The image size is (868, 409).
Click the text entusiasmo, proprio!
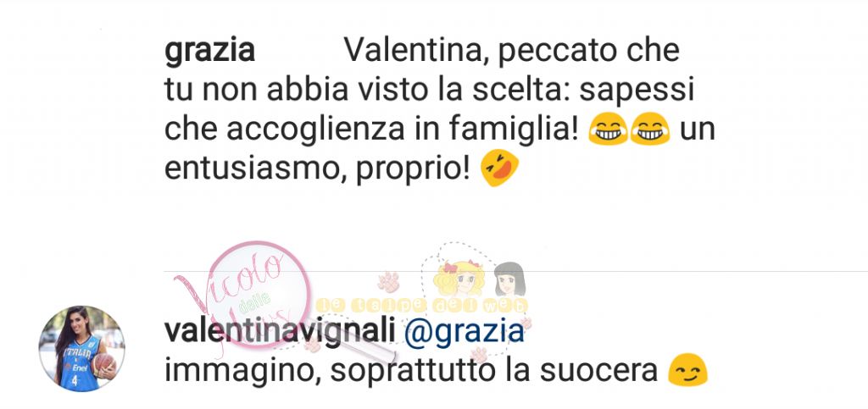point(318,169)
